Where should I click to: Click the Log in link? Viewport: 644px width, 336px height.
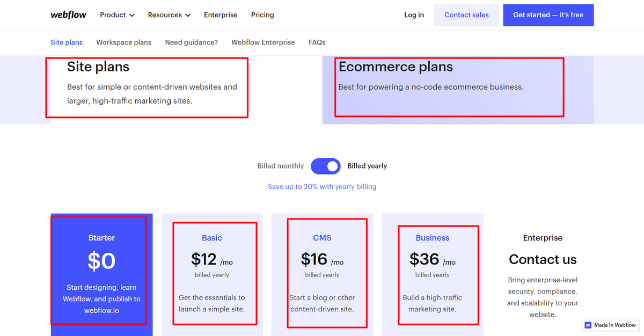tap(414, 14)
